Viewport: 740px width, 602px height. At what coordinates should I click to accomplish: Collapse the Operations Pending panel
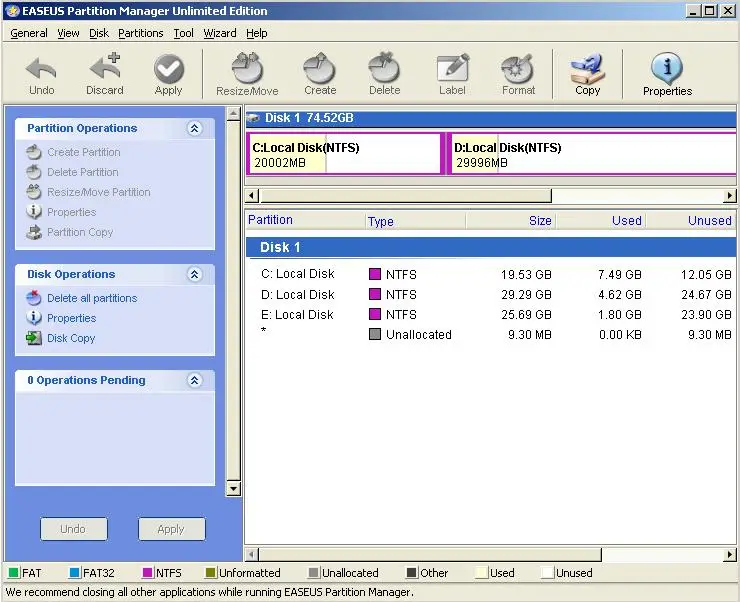tap(195, 381)
